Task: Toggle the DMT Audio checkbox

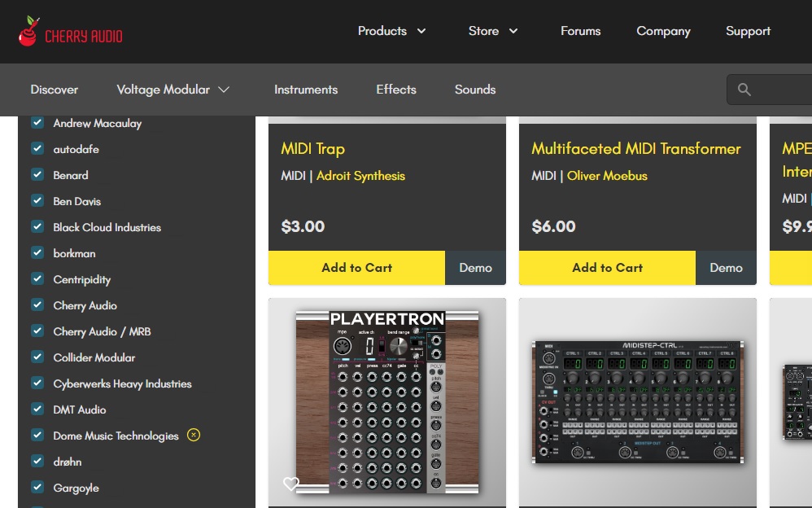Action: pos(37,409)
